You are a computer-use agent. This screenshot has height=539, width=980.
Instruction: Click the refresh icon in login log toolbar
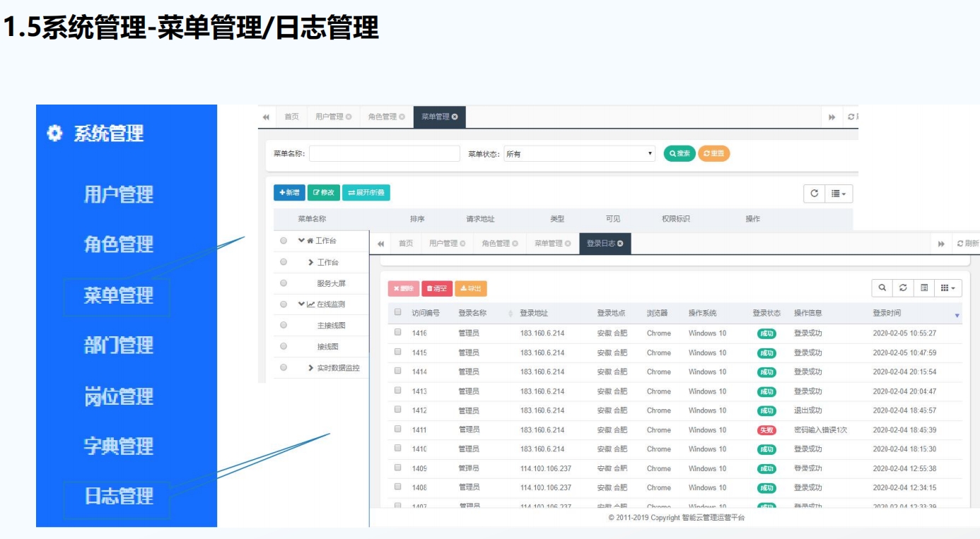click(x=903, y=288)
